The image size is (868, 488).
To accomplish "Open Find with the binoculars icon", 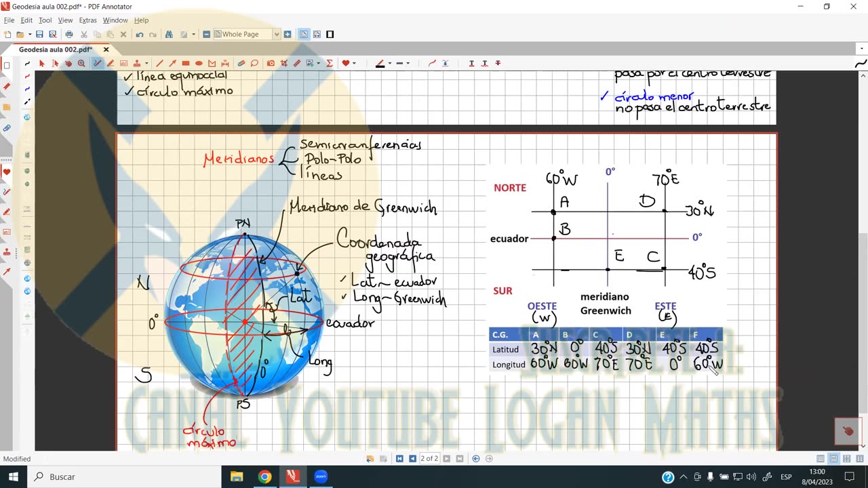I will click(169, 34).
